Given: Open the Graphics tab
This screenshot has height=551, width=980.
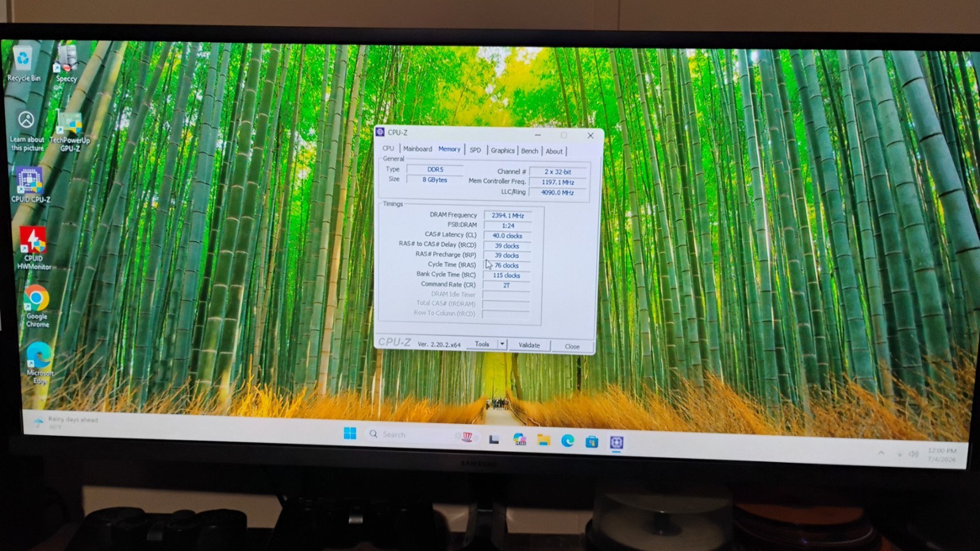Looking at the screenshot, I should pos(502,151).
